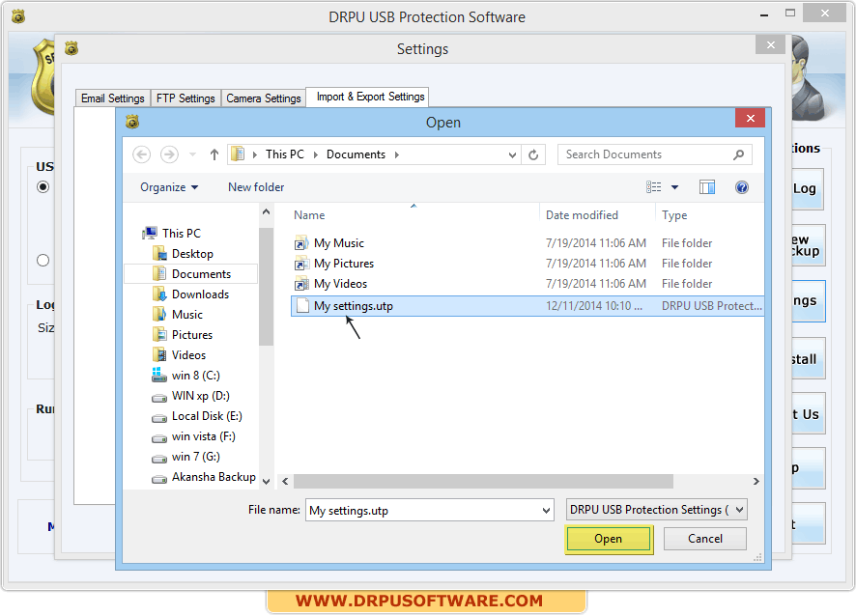The image size is (856, 616).
Task: Select the My settings.utp file icon
Action: click(301, 306)
